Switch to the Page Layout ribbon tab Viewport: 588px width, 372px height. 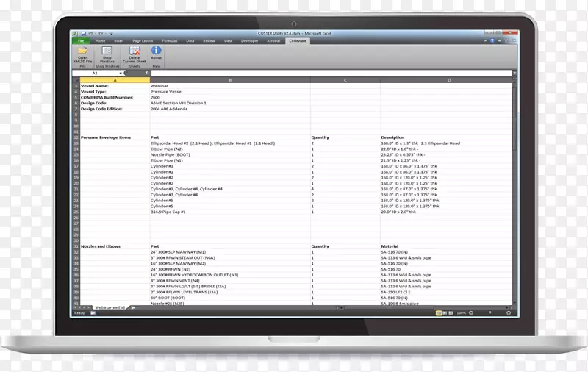click(143, 41)
